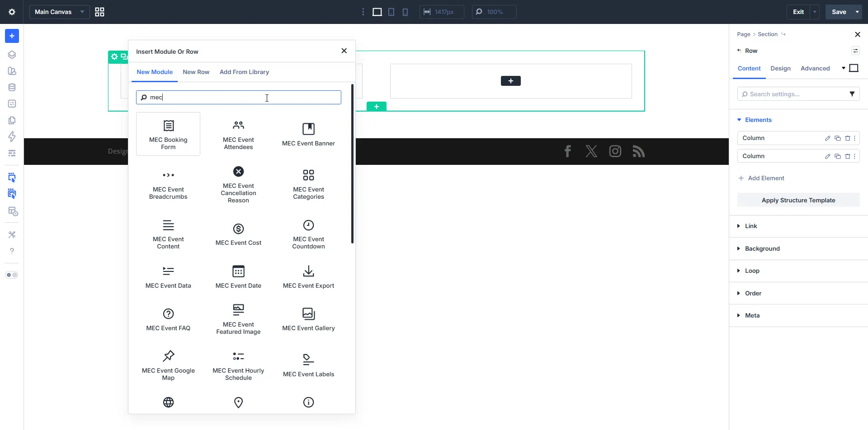This screenshot has width=868, height=430.
Task: Click the RSS feed icon in footer
Action: (x=639, y=151)
